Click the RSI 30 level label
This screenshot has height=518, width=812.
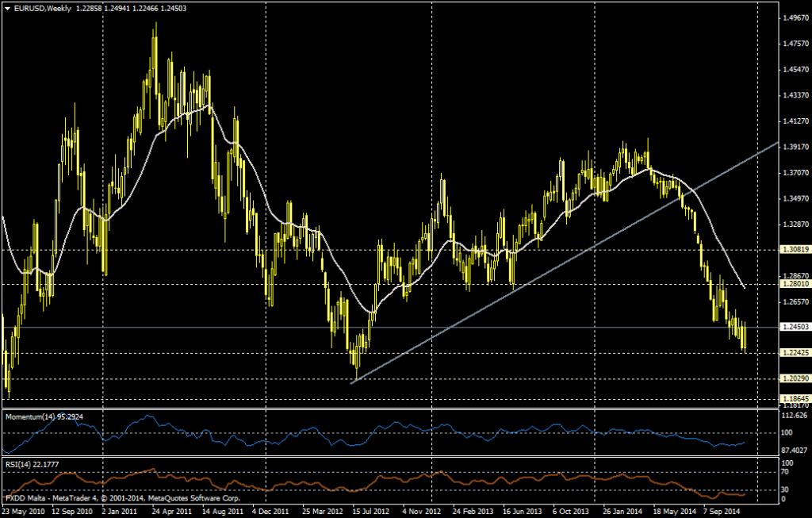[x=785, y=490]
